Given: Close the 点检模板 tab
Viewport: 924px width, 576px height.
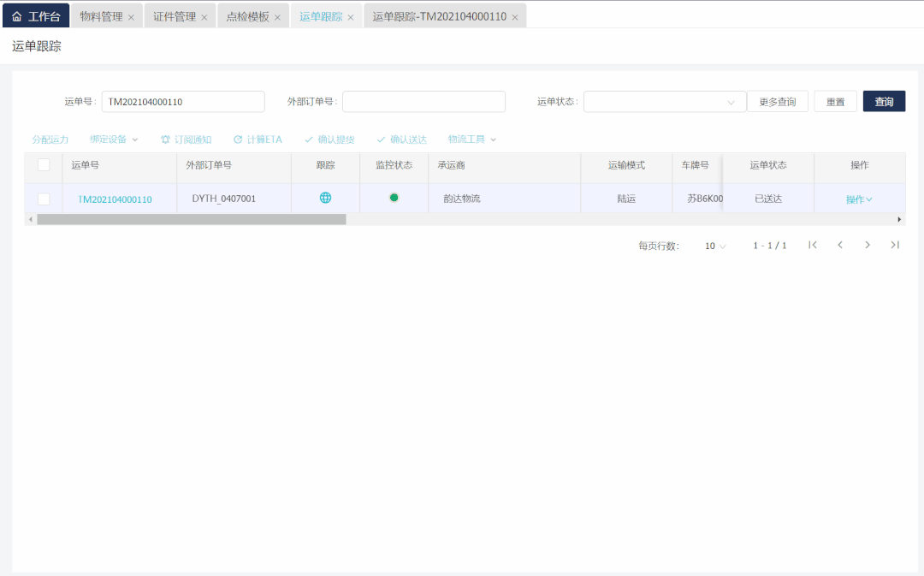Looking at the screenshot, I should pos(277,17).
